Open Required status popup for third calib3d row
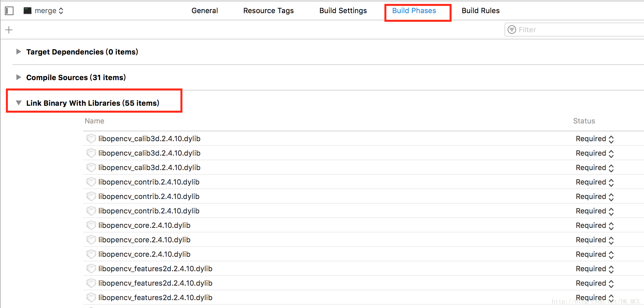The width and height of the screenshot is (644, 308). tap(595, 168)
